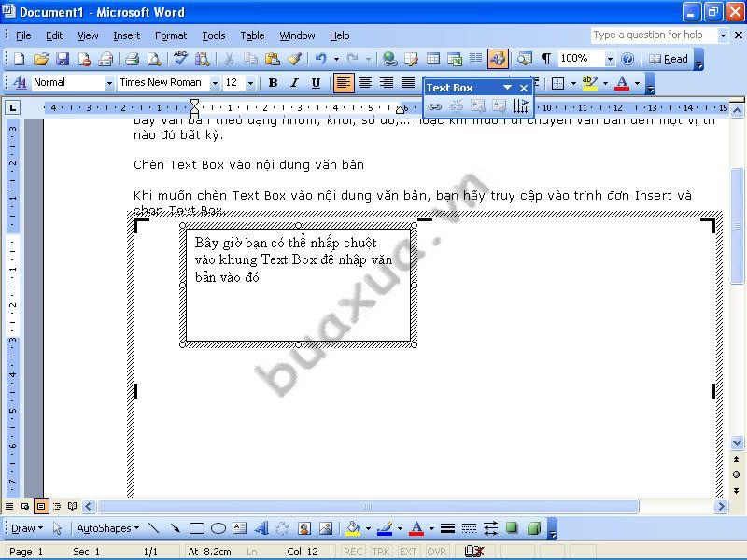The height and width of the screenshot is (560, 747).
Task: Set Align Right paragraph alignment
Action: (387, 83)
